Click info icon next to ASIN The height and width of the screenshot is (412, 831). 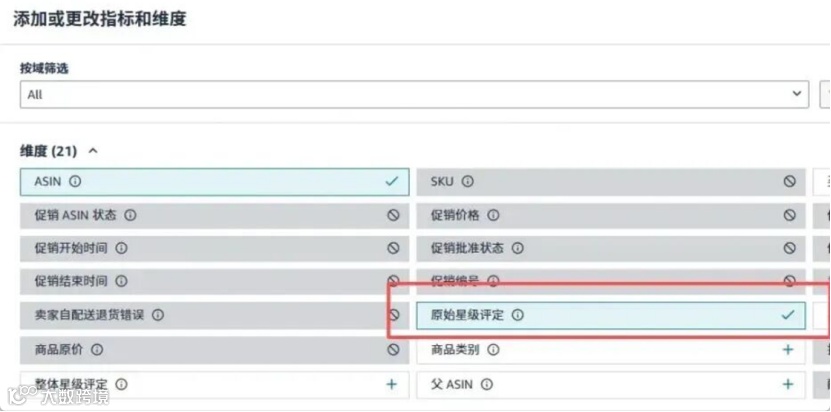pyautogui.click(x=75, y=182)
